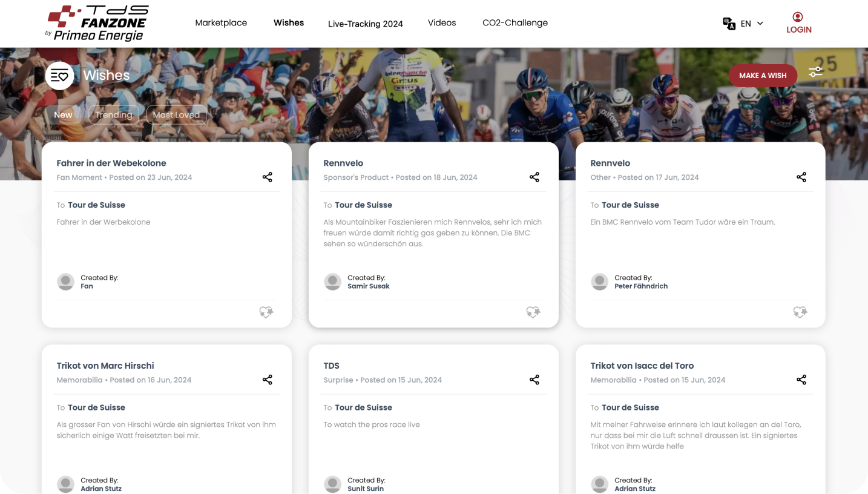Open the CO2-Challenge page
Viewport: 868px width, 494px height.
(x=515, y=23)
